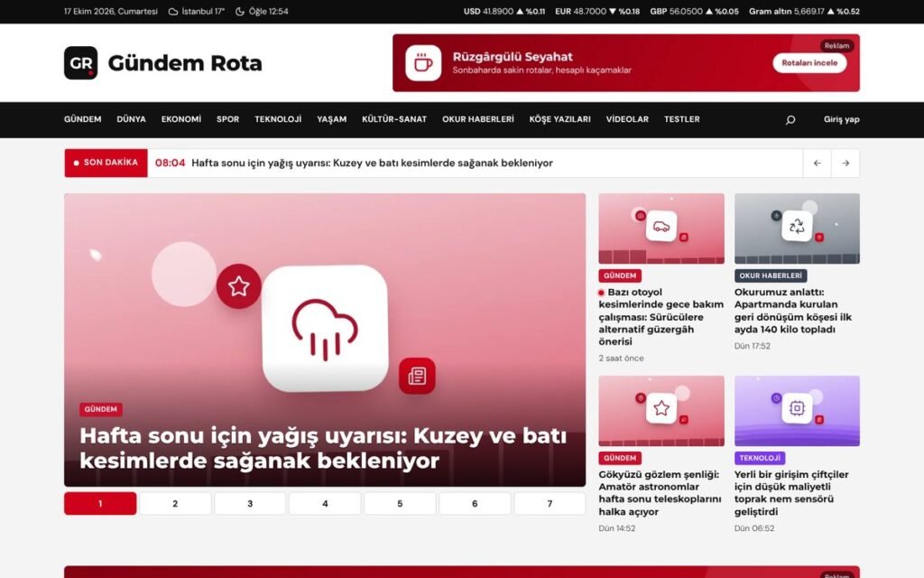The height and width of the screenshot is (578, 924).
Task: Click the recycle icon on geri dönüşüm thumbnail
Action: pos(797,227)
